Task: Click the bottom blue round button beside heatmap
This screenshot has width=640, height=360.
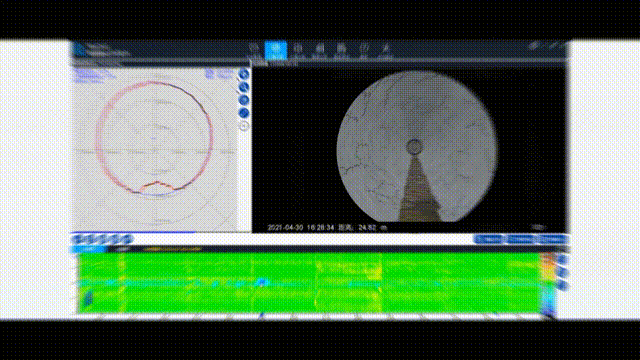Action: pyautogui.click(x=562, y=284)
